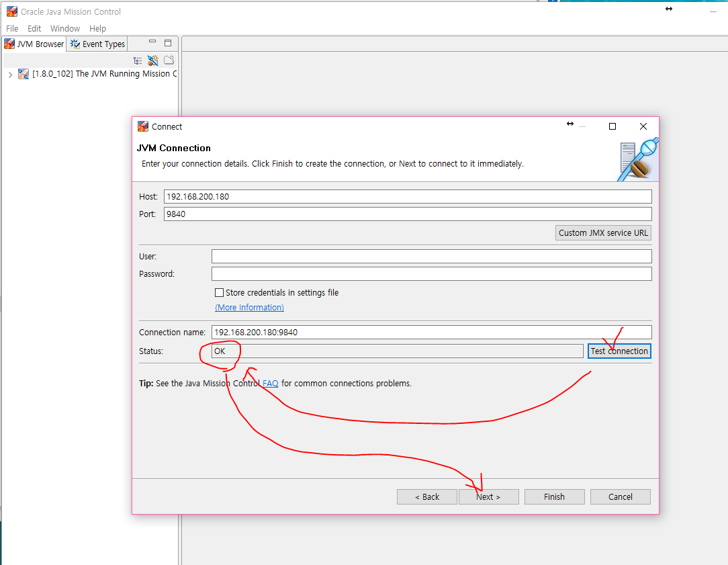Click into the Port field
Image resolution: width=728 pixels, height=565 pixels.
[408, 214]
